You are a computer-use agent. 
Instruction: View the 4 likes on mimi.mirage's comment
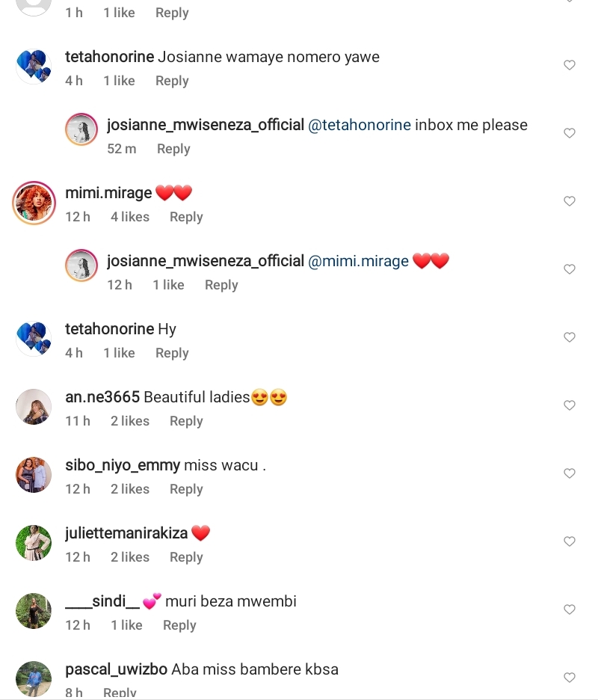pyautogui.click(x=130, y=217)
